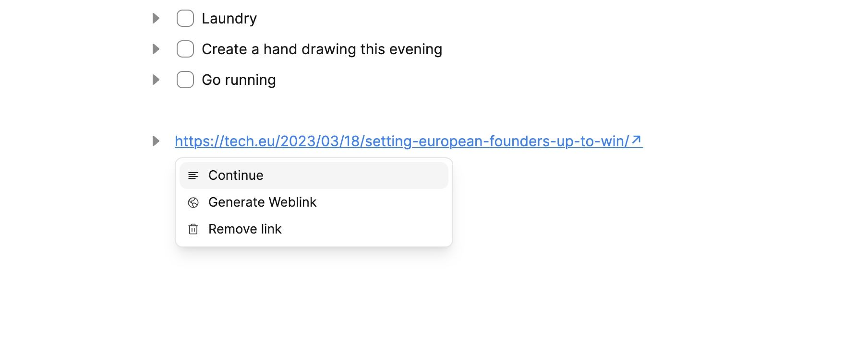Expand the tech.eu link block
This screenshot has height=351, width=868.
[x=155, y=141]
